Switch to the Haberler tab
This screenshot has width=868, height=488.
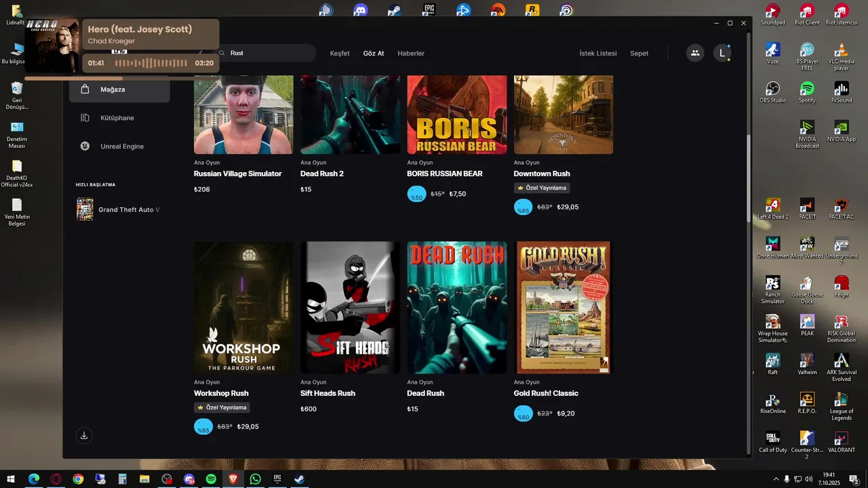[411, 54]
